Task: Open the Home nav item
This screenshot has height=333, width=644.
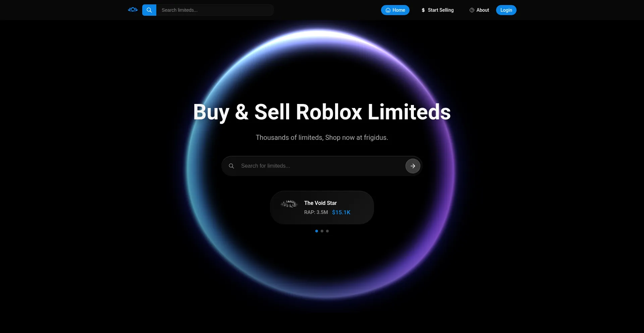Action: (x=395, y=10)
